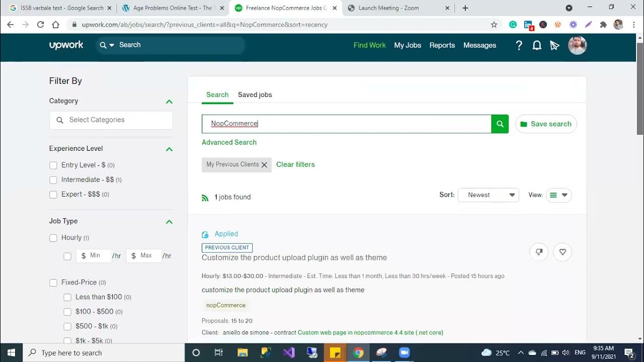This screenshot has width=644, height=362.
Task: Collapse the Category filter section
Action: [x=169, y=102]
